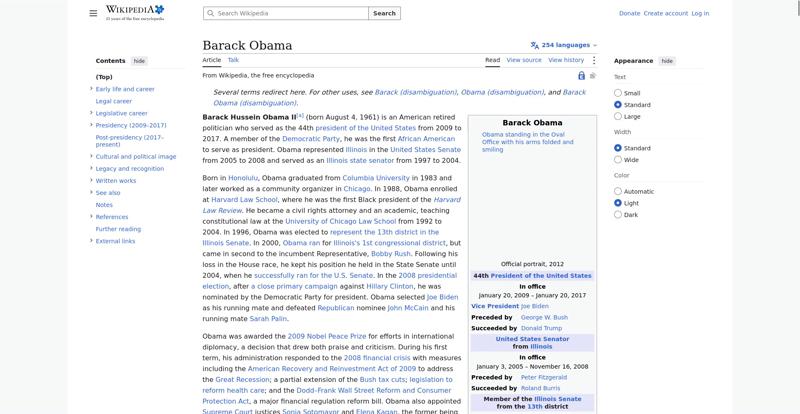The height and width of the screenshot is (414, 800).
Task: Open Sarah Palin link
Action: 268,319
